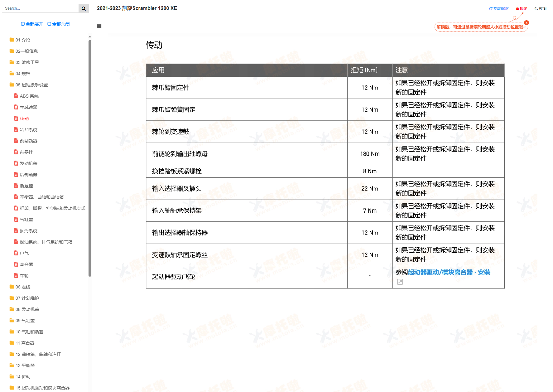Open the 冷却系统 page

(26, 130)
